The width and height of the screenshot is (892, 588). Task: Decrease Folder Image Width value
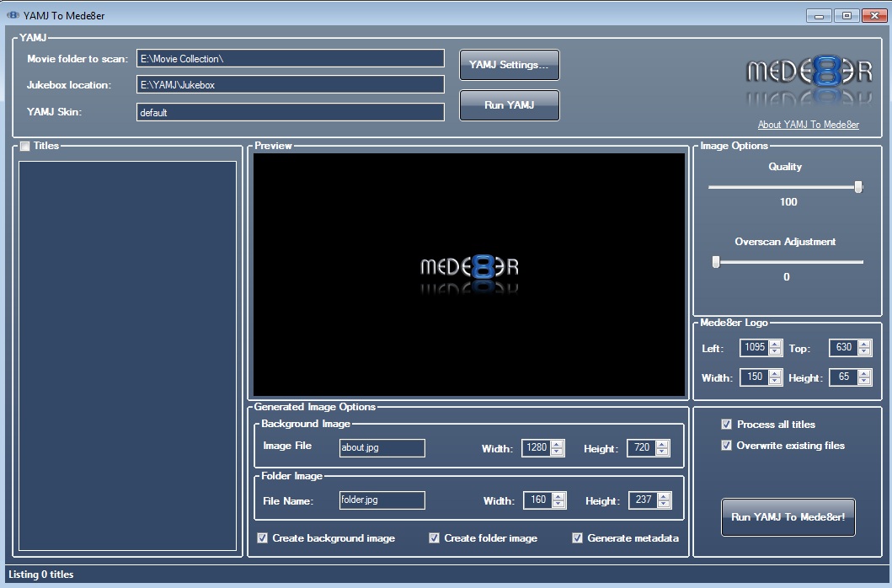coord(558,505)
